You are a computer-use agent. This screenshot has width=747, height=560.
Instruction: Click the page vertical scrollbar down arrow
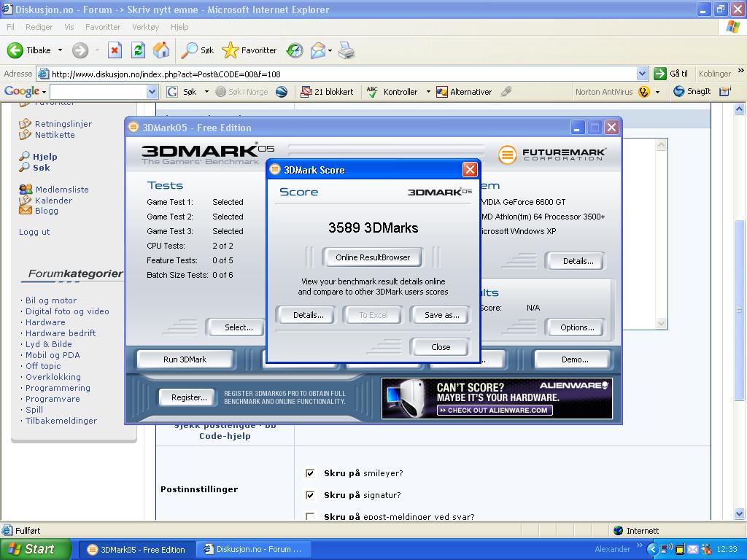coord(740,514)
